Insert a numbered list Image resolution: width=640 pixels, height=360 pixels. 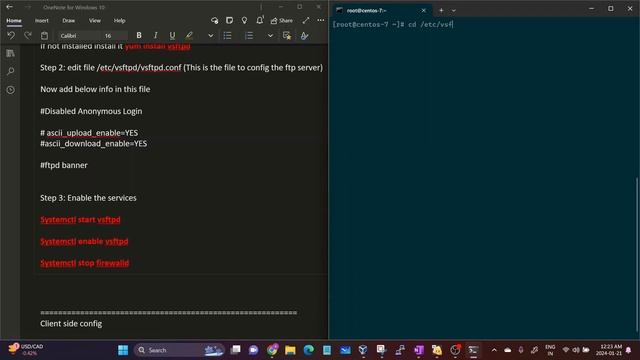(249, 36)
